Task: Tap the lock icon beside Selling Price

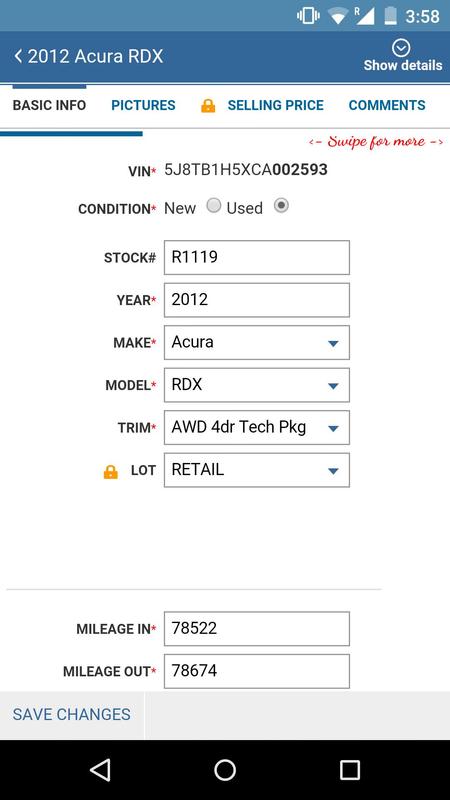Action: click(x=208, y=106)
